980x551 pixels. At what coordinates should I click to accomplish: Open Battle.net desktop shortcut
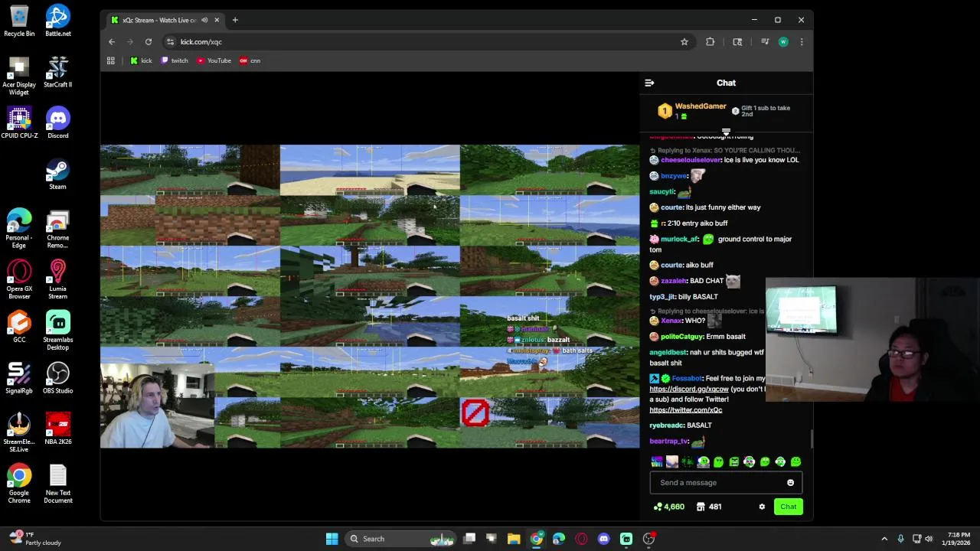point(58,20)
